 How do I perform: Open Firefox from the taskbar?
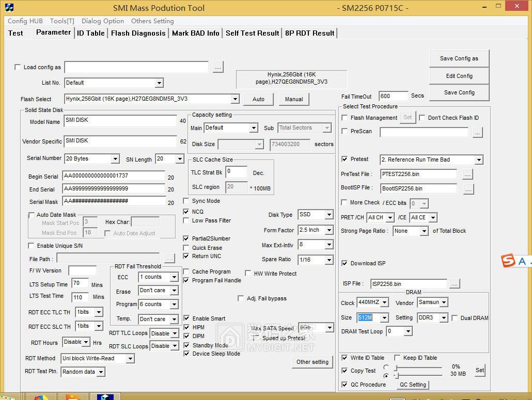(41, 397)
